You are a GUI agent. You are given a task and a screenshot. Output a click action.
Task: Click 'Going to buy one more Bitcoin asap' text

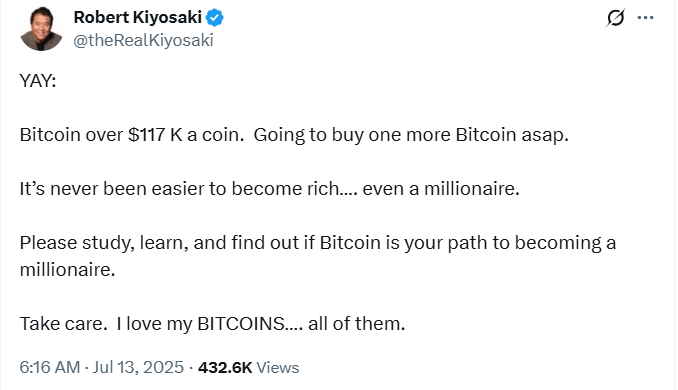coord(411,135)
